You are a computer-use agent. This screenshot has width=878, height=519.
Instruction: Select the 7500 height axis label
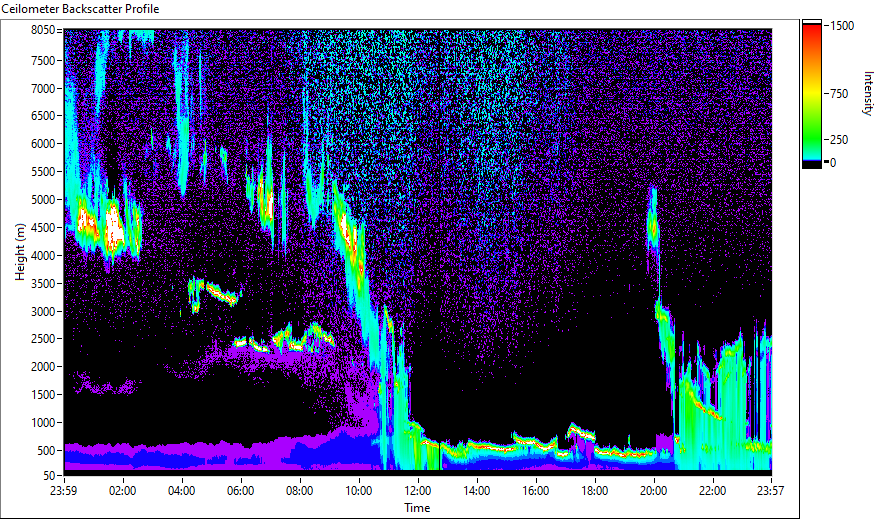43,60
